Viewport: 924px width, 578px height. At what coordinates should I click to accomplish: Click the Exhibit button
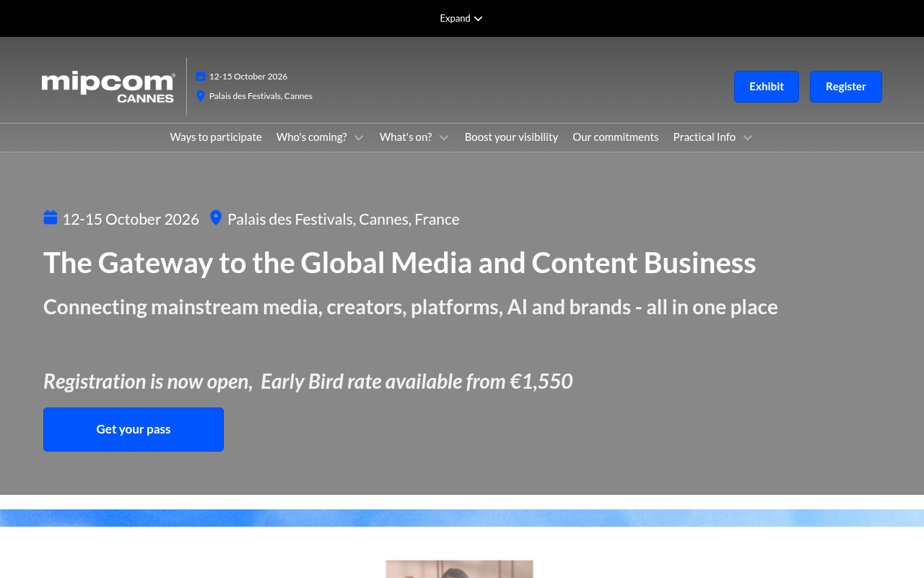(x=767, y=87)
